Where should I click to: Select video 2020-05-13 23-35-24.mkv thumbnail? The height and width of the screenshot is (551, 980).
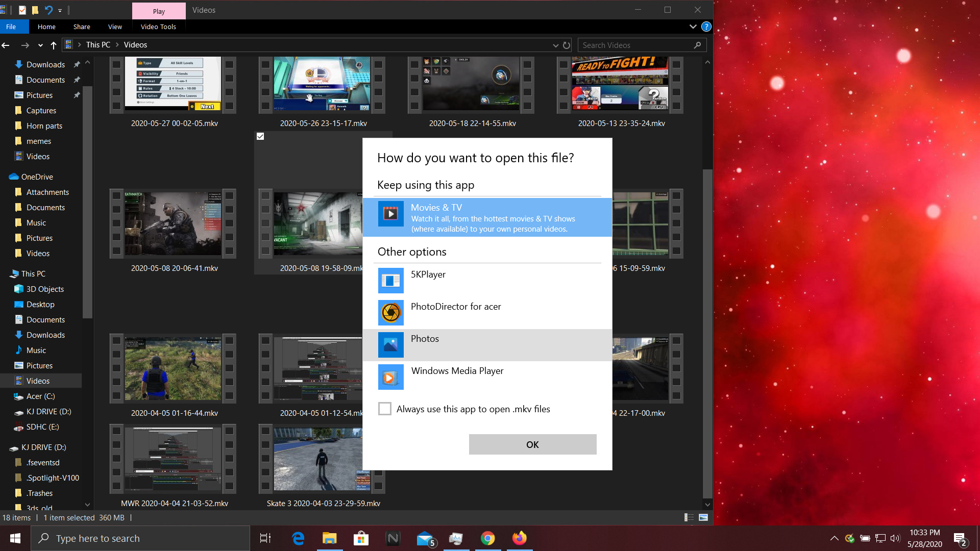click(620, 84)
